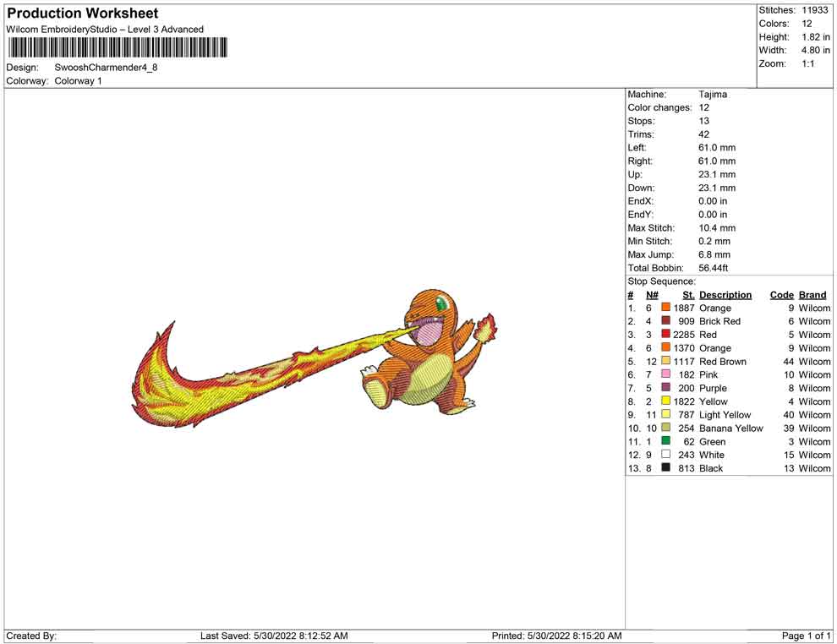This screenshot has width=837, height=644.
Task: Click the Purple color swatch
Action: click(665, 387)
